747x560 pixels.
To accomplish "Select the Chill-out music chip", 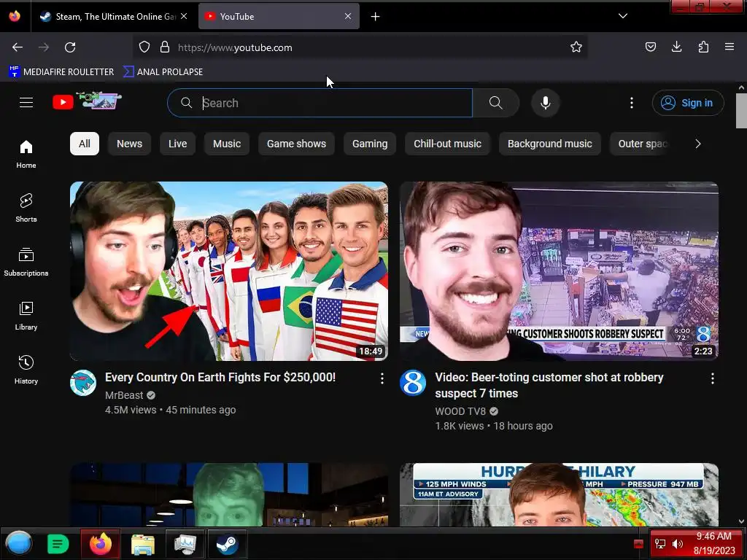I will pos(447,144).
